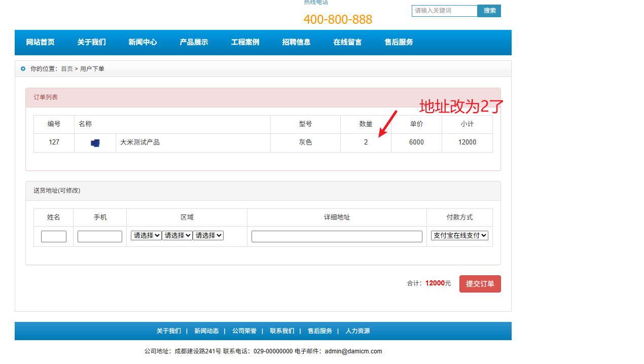Click the 首页 breadcrumb link

(67, 69)
